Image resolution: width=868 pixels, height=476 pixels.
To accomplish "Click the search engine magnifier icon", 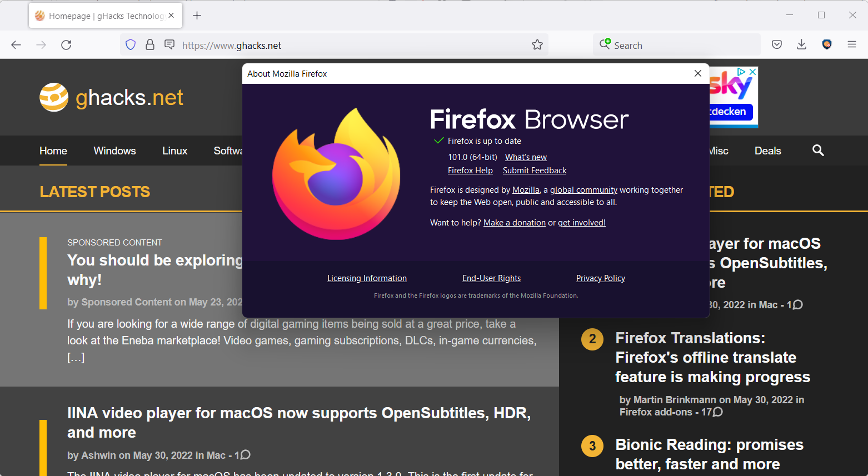I will coord(605,44).
